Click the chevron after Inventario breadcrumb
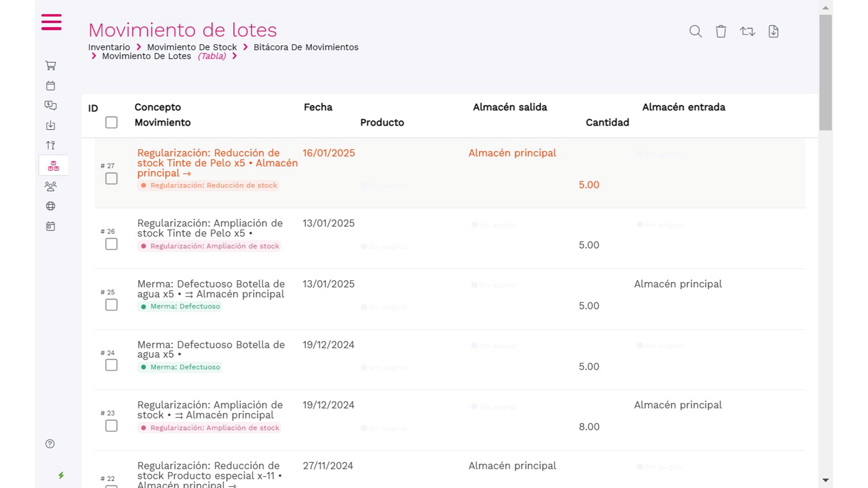 [x=138, y=47]
